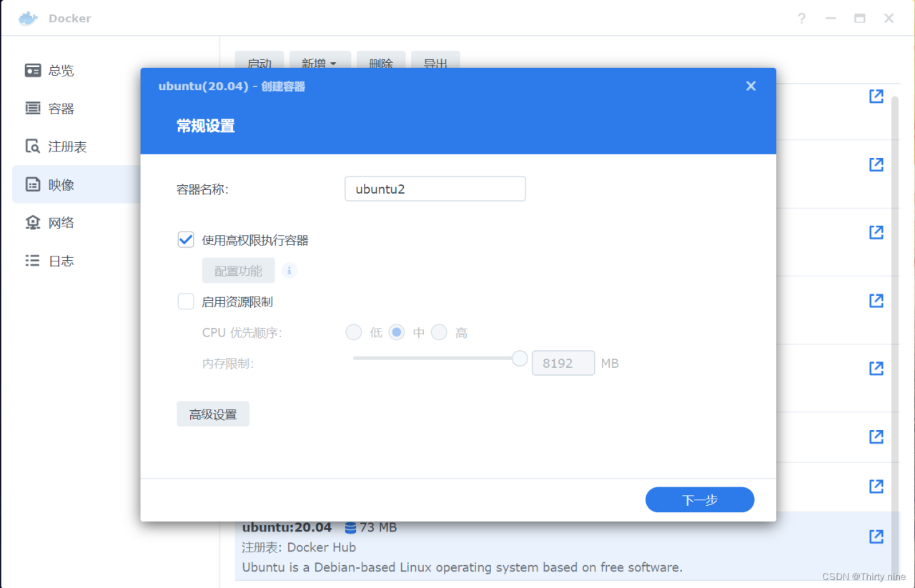Click the external link icon beside ubuntu:20.04
The image size is (915, 588).
(x=876, y=537)
